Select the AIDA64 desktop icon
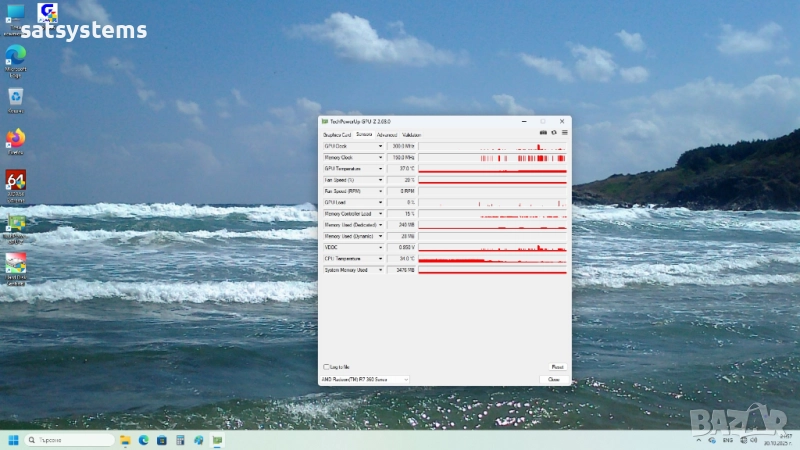This screenshot has height=450, width=800. (x=15, y=181)
